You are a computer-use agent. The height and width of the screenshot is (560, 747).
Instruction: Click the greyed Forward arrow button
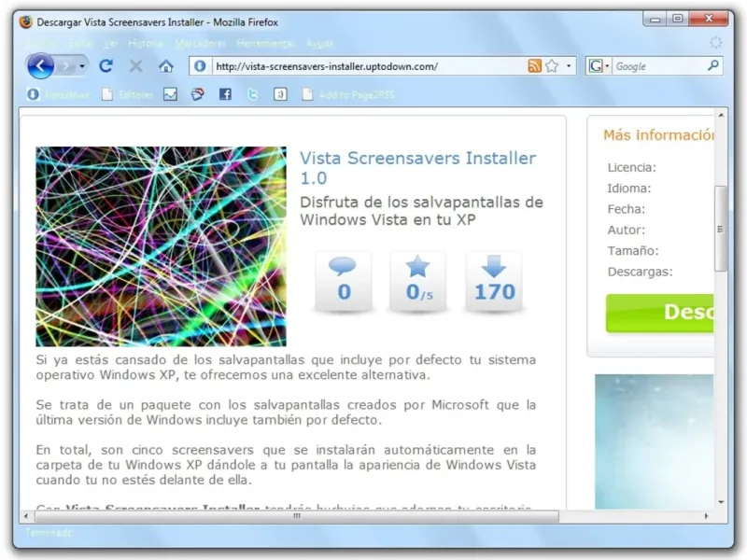coord(66,66)
